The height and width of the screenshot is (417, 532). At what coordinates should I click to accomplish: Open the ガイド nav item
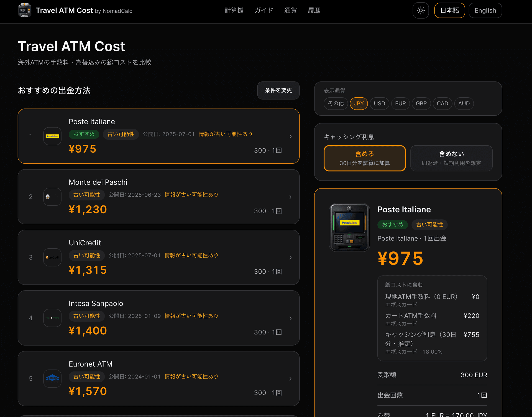pyautogui.click(x=264, y=11)
